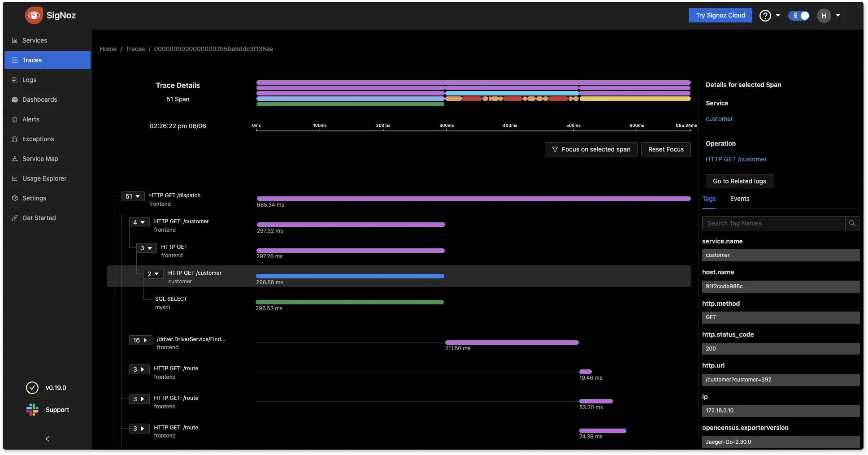The width and height of the screenshot is (868, 455).
Task: Click the tag search magnifier icon
Action: pyautogui.click(x=852, y=223)
